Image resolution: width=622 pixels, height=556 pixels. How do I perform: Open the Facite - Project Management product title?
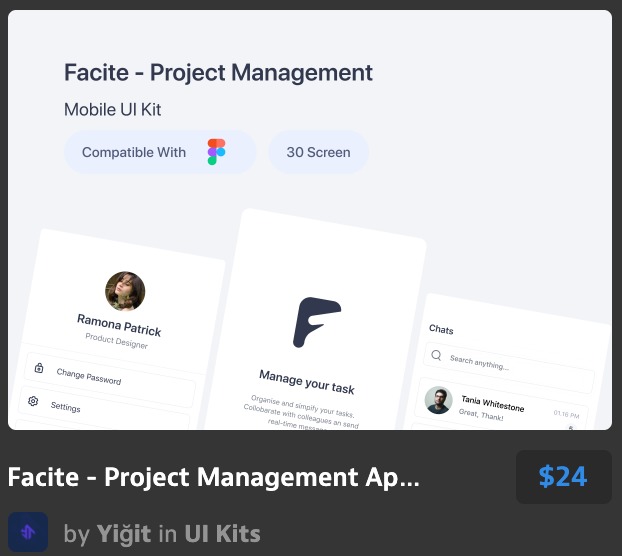click(214, 477)
